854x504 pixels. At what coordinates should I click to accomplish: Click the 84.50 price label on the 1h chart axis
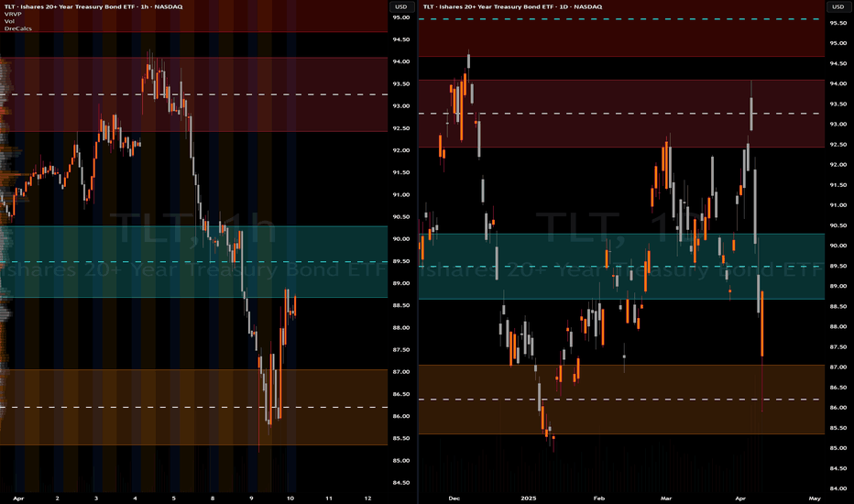[401, 482]
